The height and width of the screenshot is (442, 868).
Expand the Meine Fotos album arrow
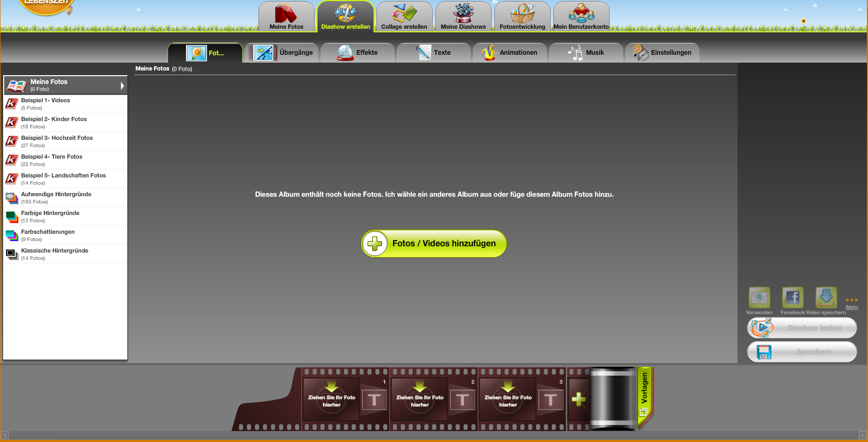pyautogui.click(x=122, y=86)
